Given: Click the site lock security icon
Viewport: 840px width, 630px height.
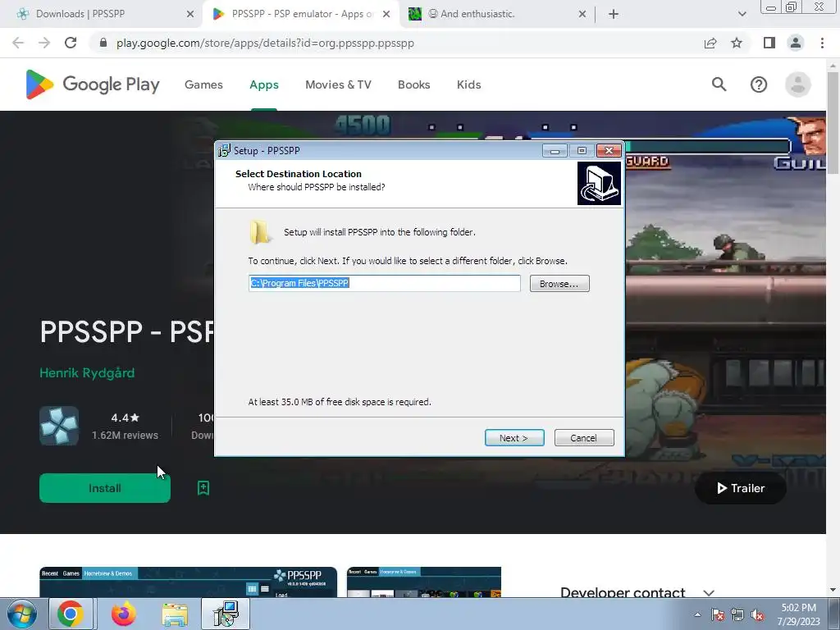Looking at the screenshot, I should [103, 43].
